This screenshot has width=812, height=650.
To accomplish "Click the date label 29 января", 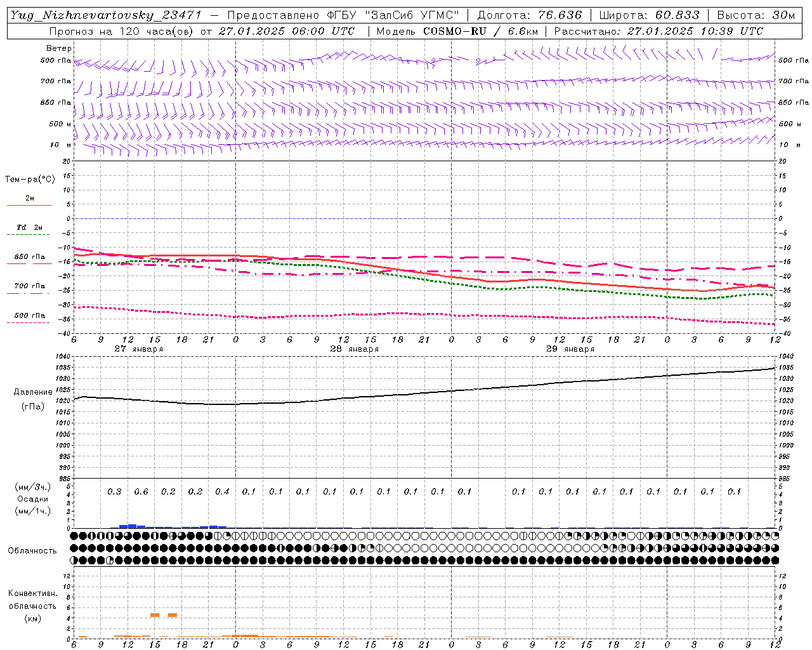I will 570,349.
